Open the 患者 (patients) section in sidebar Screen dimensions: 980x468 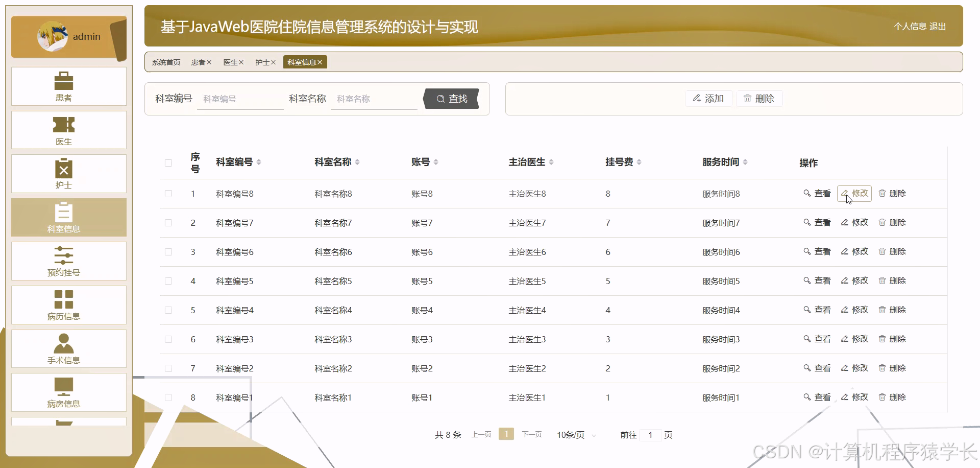pyautogui.click(x=68, y=86)
